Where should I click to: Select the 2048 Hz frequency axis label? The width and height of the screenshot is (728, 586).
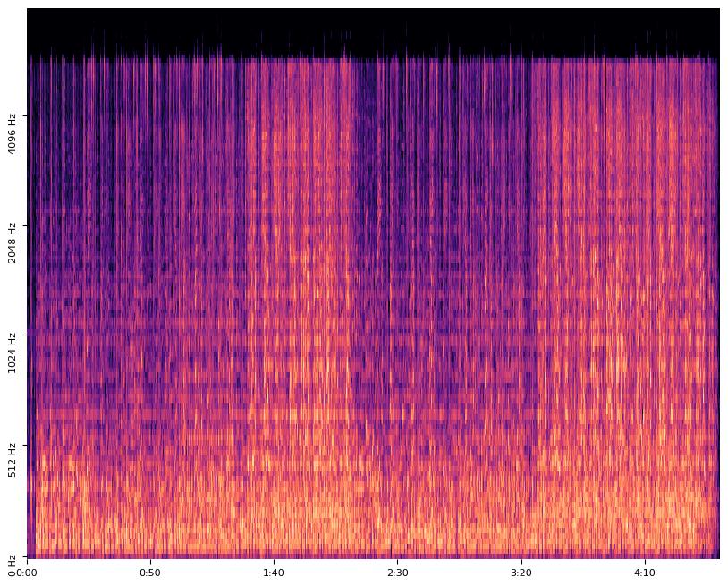pos(12,243)
